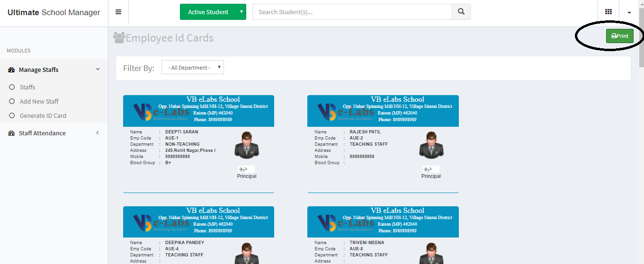Viewport: 644px width, 264px height.
Task: Click Rajesh Patil's photo avatar
Action: coord(431,145)
